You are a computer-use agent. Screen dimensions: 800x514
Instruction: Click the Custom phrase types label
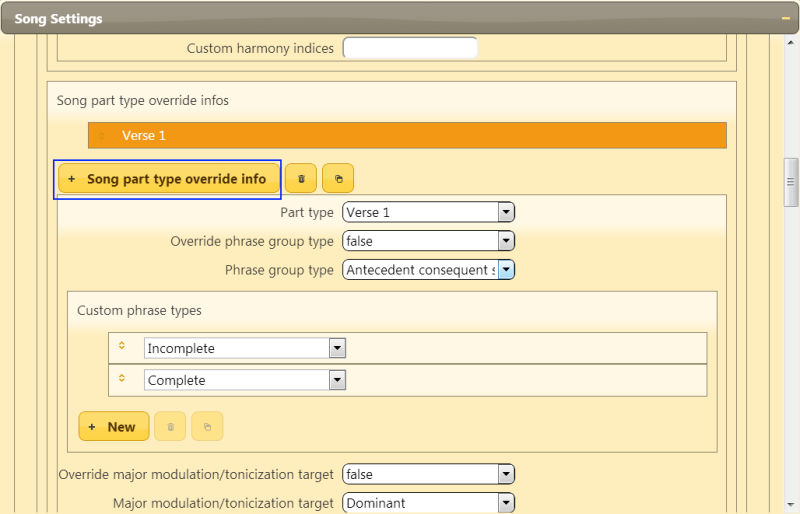(139, 310)
